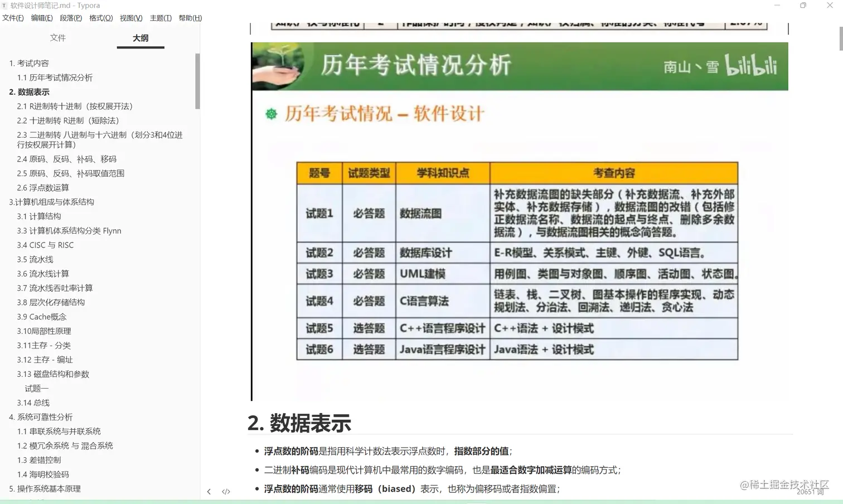
Task: Open the 文件(F) menu
Action: [x=13, y=18]
